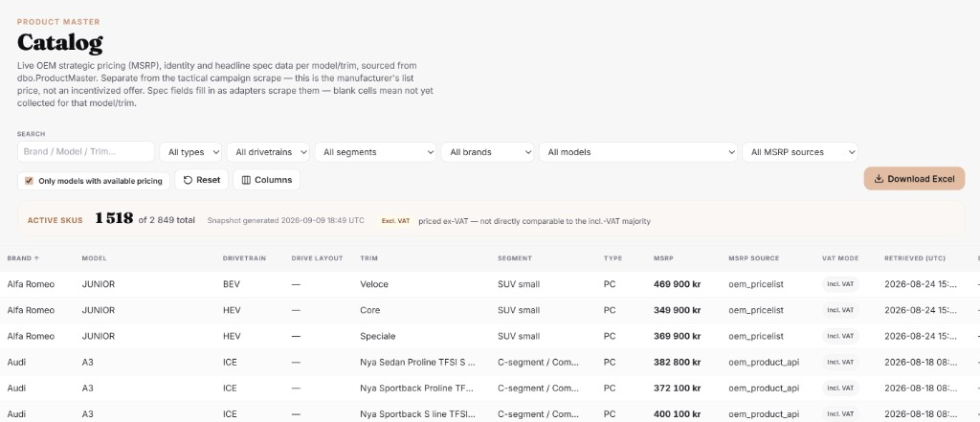This screenshot has height=422, width=980.
Task: Select the 382 800 kr price cell
Action: 677,362
